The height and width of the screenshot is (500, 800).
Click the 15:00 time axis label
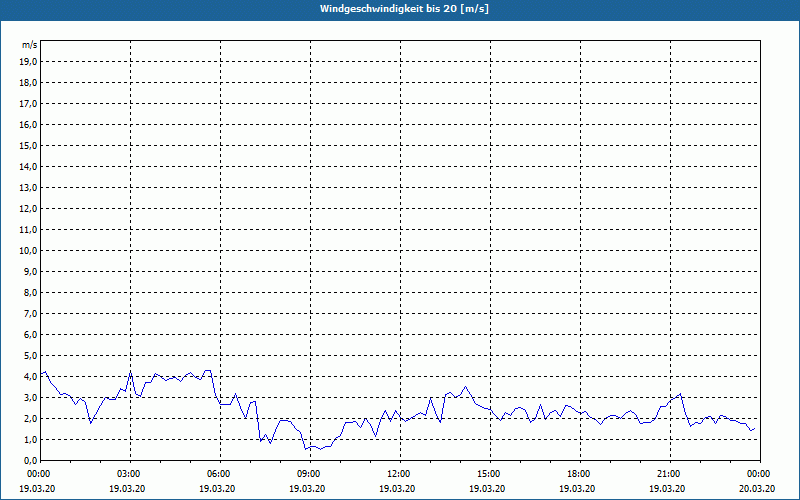pos(490,474)
